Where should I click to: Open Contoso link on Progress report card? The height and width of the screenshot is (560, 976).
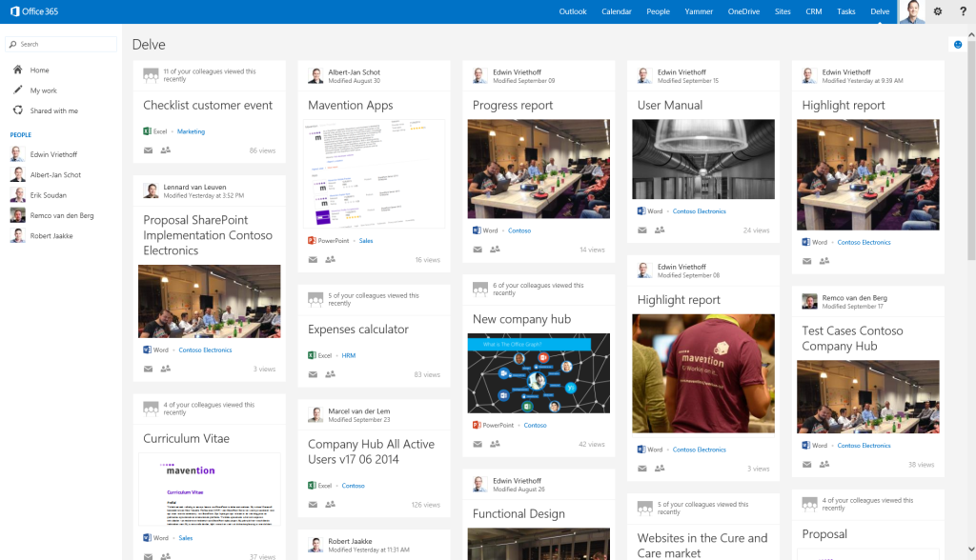pos(519,230)
